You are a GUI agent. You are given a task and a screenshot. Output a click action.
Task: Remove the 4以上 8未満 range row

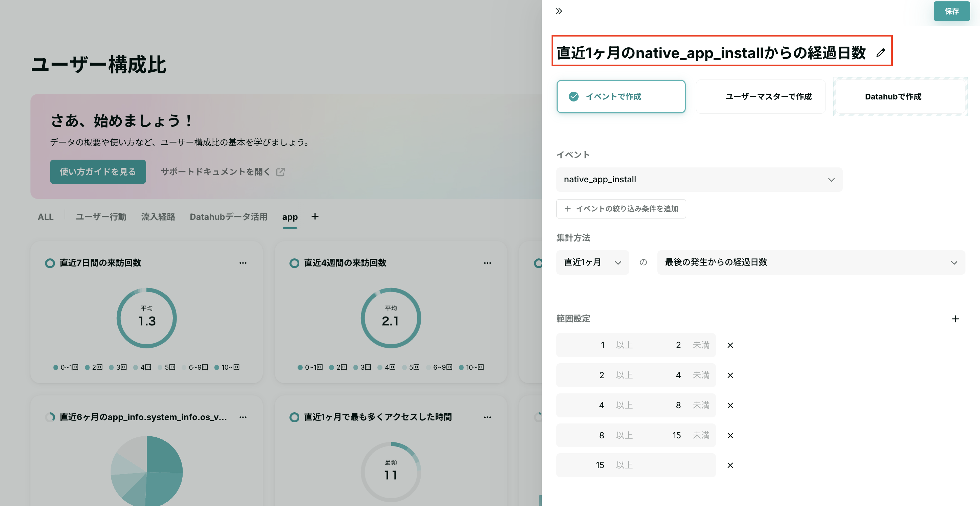(x=730, y=405)
